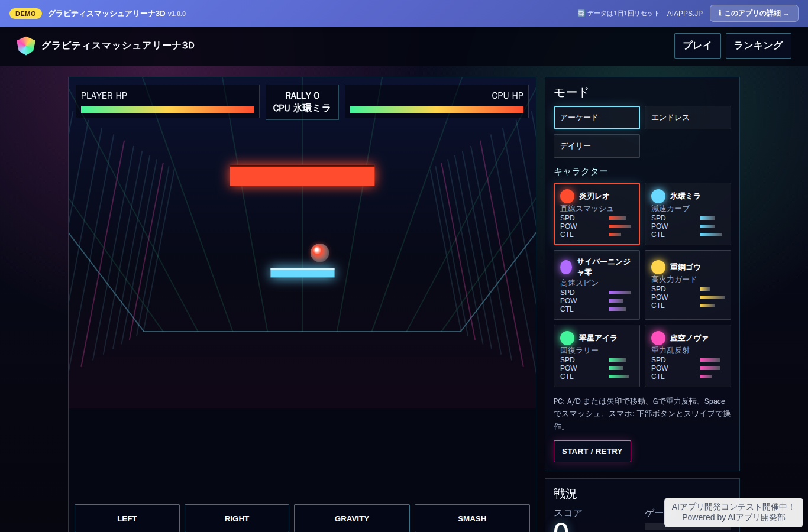
Task: Click the CPU HP gradient bar
Action: pos(437,109)
